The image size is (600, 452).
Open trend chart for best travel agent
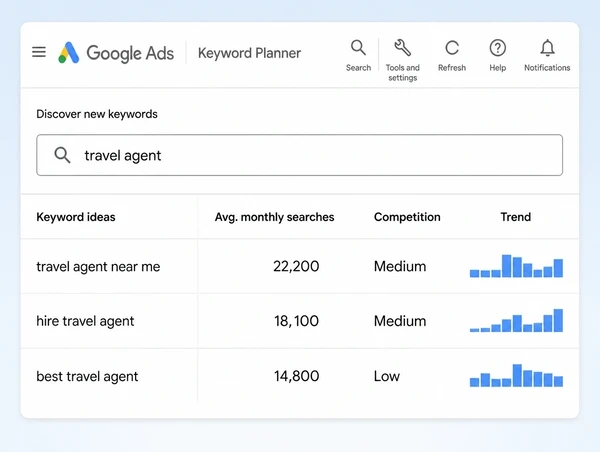point(516,375)
